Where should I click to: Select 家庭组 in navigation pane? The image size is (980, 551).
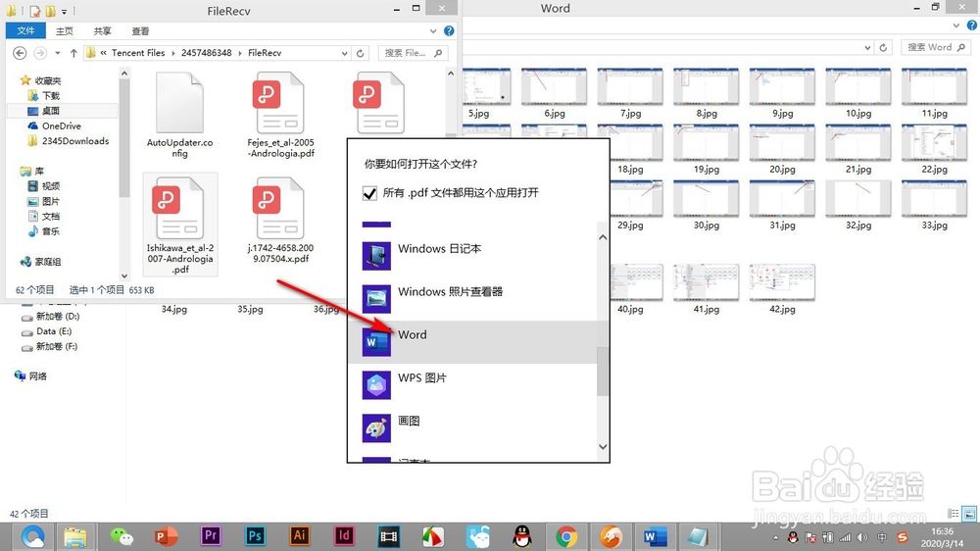40,262
